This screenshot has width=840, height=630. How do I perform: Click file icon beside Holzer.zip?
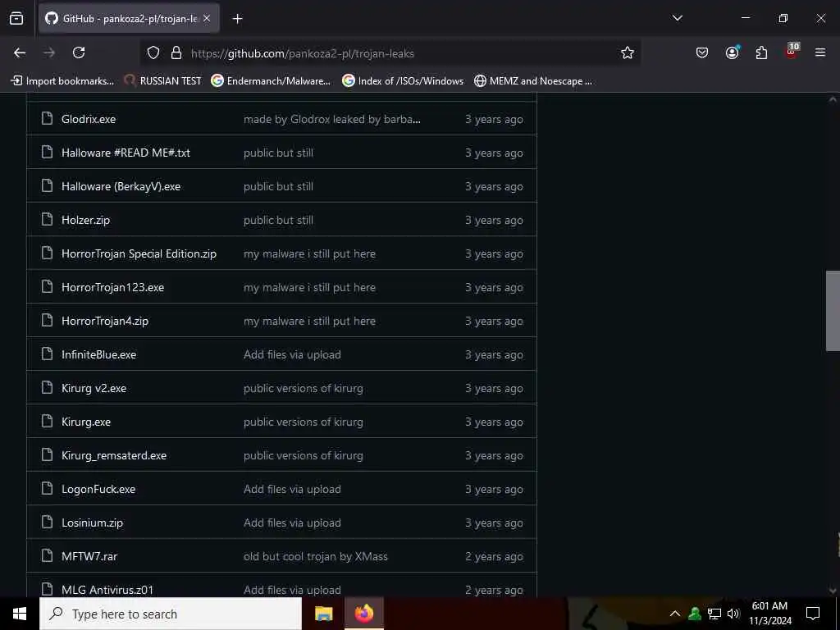pos(47,220)
